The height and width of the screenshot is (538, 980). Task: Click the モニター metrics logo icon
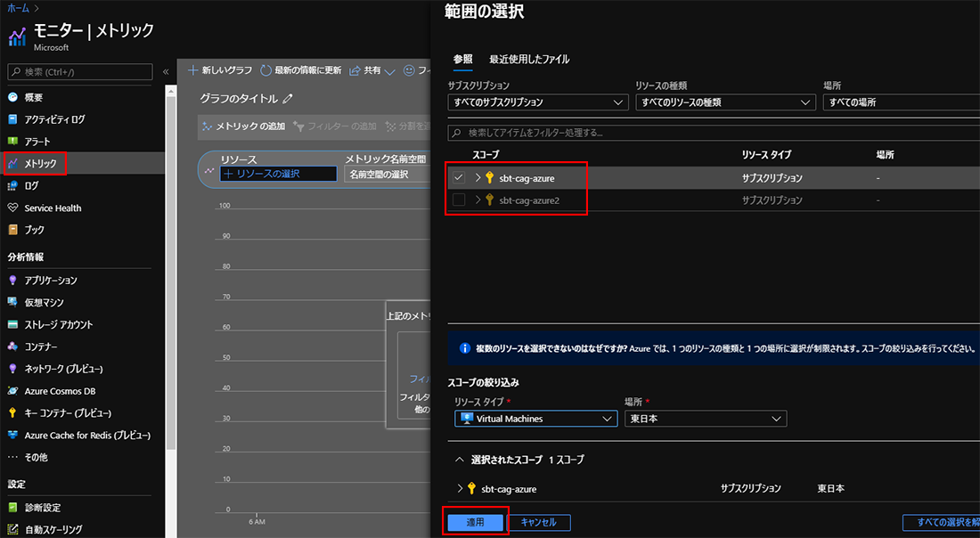17,37
